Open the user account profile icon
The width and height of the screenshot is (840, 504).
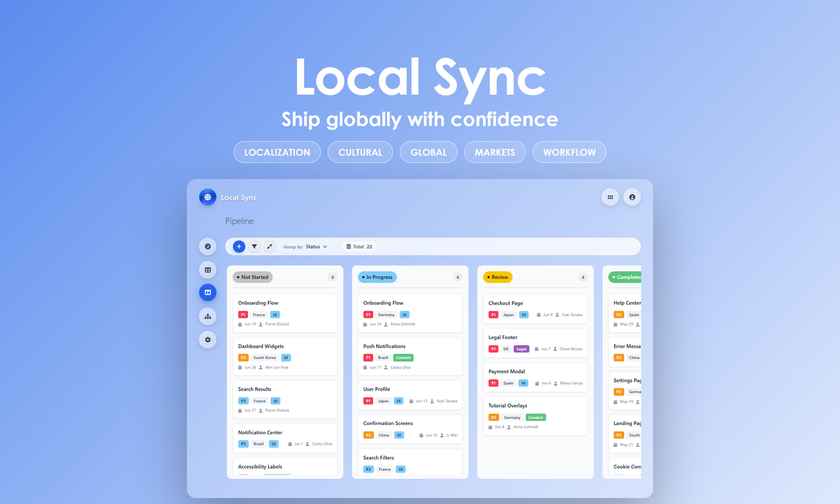[632, 197]
